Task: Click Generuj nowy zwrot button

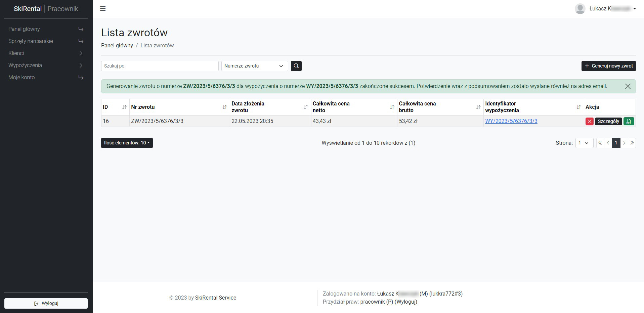Action: (608, 66)
